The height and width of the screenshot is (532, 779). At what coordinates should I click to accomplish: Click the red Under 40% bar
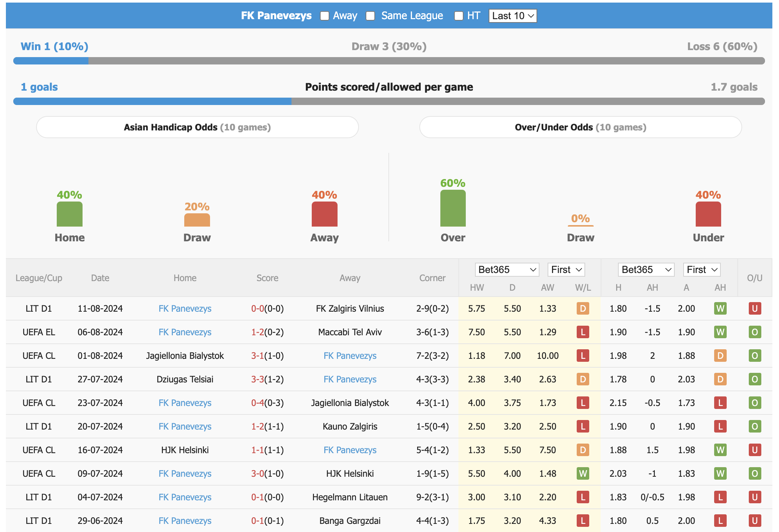click(x=708, y=214)
